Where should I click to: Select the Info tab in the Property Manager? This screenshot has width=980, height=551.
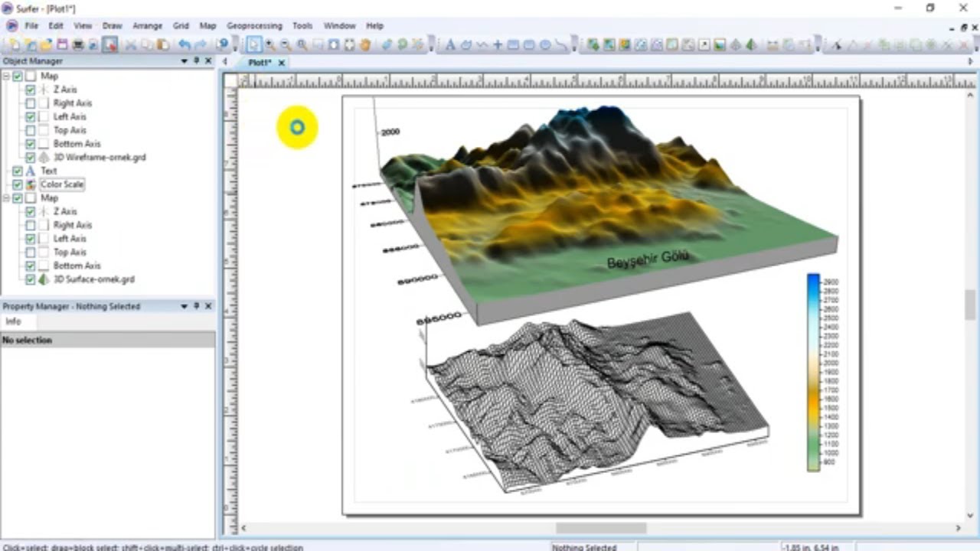point(14,322)
